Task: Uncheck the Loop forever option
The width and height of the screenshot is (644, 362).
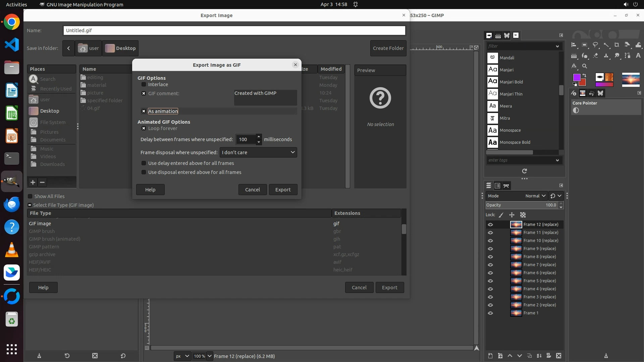Action: [144, 128]
